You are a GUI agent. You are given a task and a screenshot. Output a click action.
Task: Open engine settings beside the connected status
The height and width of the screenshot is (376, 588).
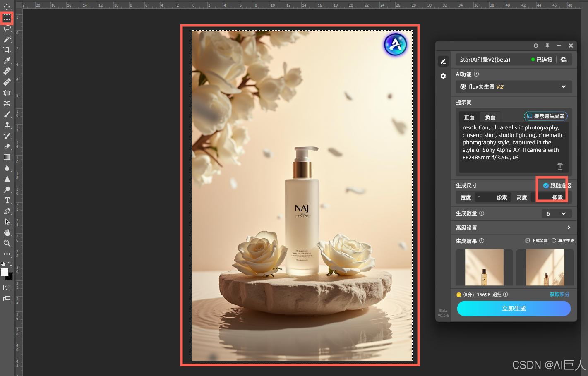(x=564, y=60)
